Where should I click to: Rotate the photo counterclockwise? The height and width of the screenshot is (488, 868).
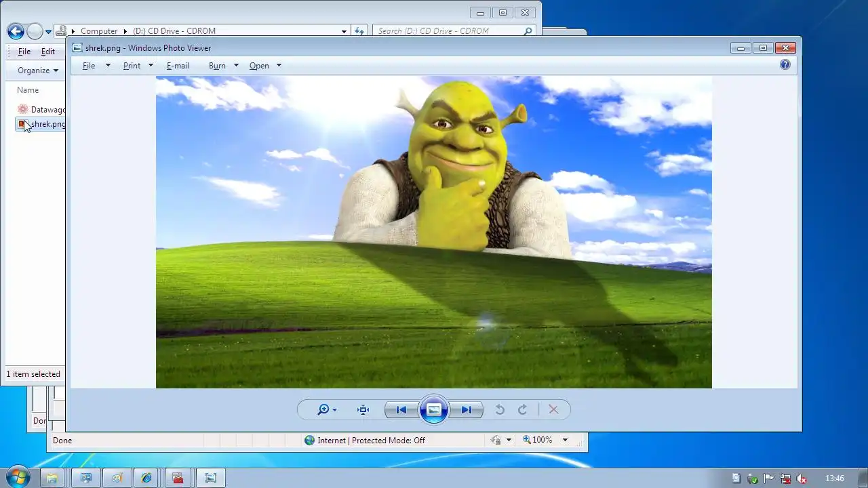pos(500,409)
